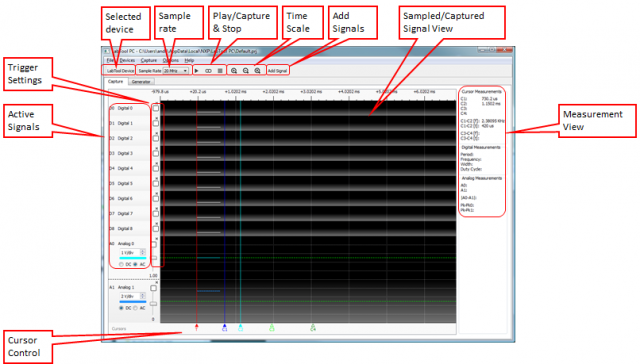This screenshot has width=640, height=364.
Task: Select the Digital 3 signal label
Action: coord(125,153)
